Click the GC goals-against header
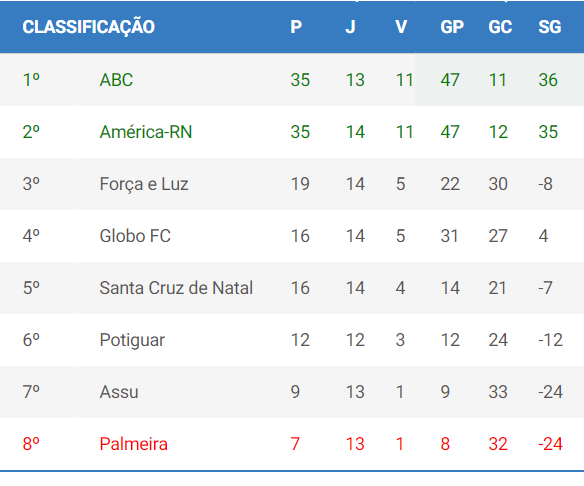The image size is (584, 486). pyautogui.click(x=500, y=27)
